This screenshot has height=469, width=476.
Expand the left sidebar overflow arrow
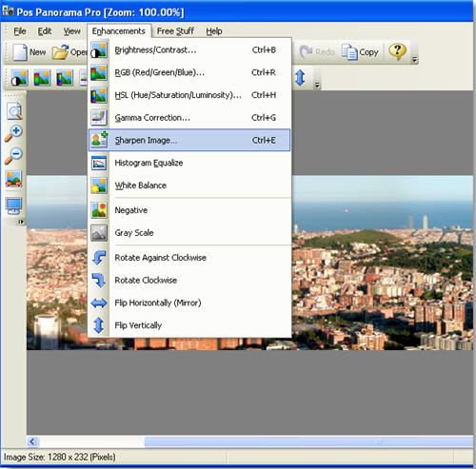tap(21, 222)
